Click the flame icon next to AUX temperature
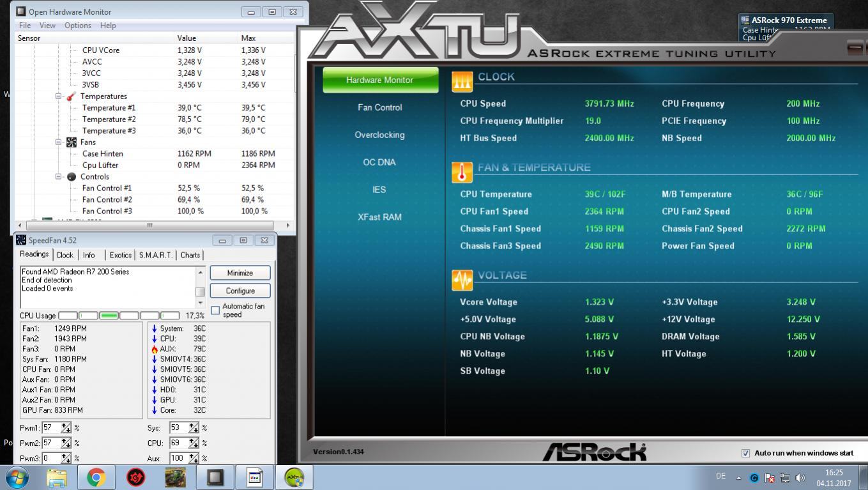Image resolution: width=868 pixels, height=490 pixels. pyautogui.click(x=155, y=349)
